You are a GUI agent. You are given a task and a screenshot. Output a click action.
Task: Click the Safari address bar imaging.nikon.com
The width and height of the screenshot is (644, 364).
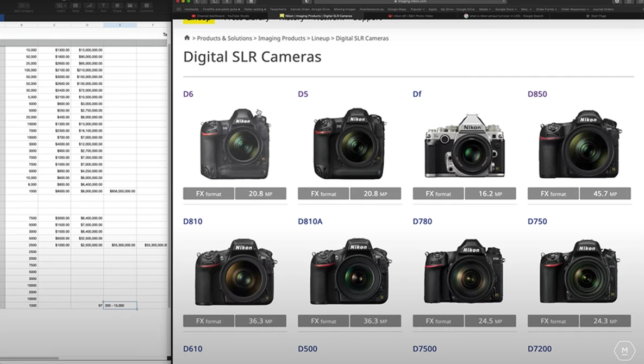pyautogui.click(x=411, y=2)
